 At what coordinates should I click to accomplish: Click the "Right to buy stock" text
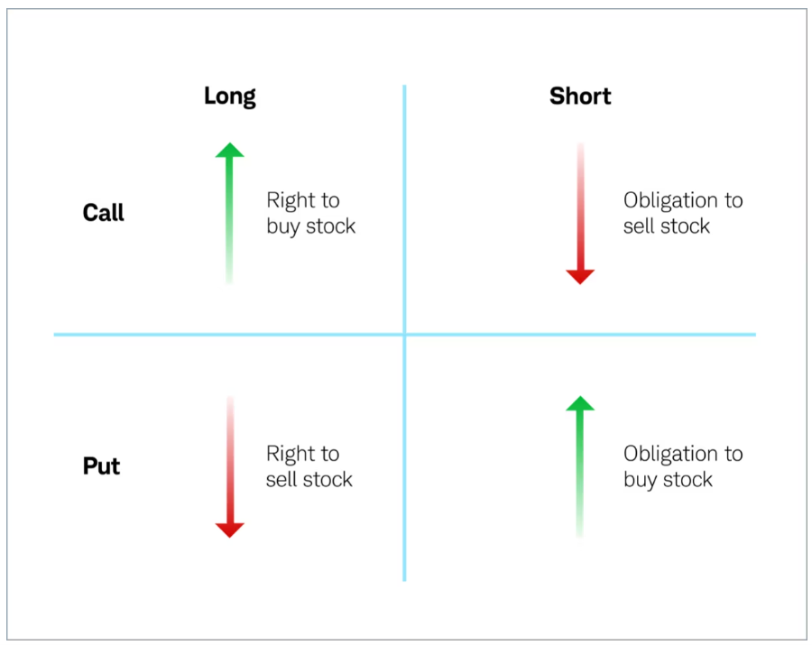(x=310, y=213)
